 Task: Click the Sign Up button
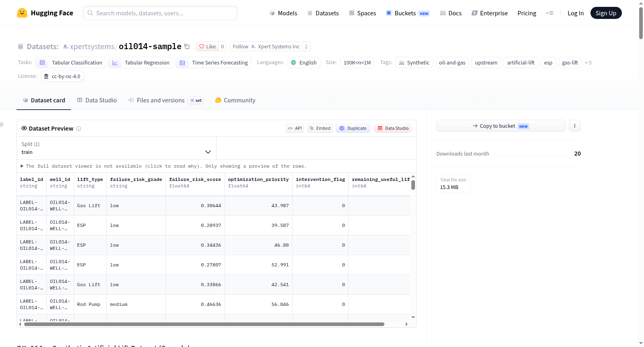[x=606, y=13]
